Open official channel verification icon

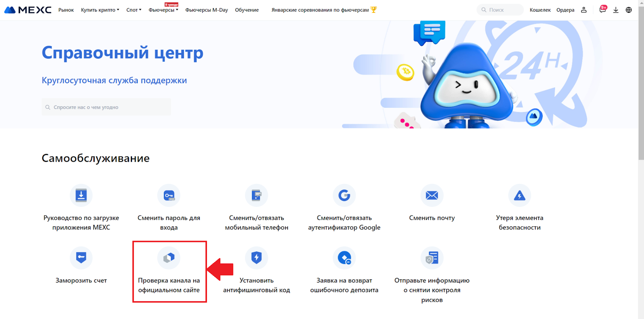pos(169,258)
